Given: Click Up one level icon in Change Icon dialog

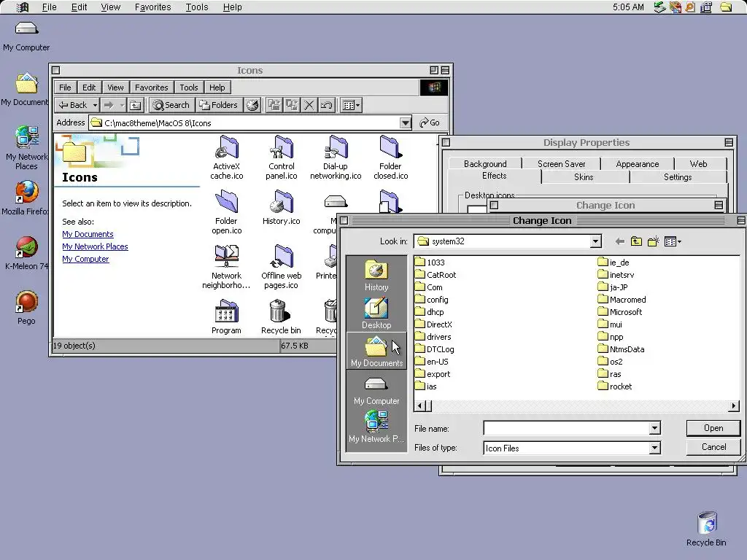Looking at the screenshot, I should 636,242.
